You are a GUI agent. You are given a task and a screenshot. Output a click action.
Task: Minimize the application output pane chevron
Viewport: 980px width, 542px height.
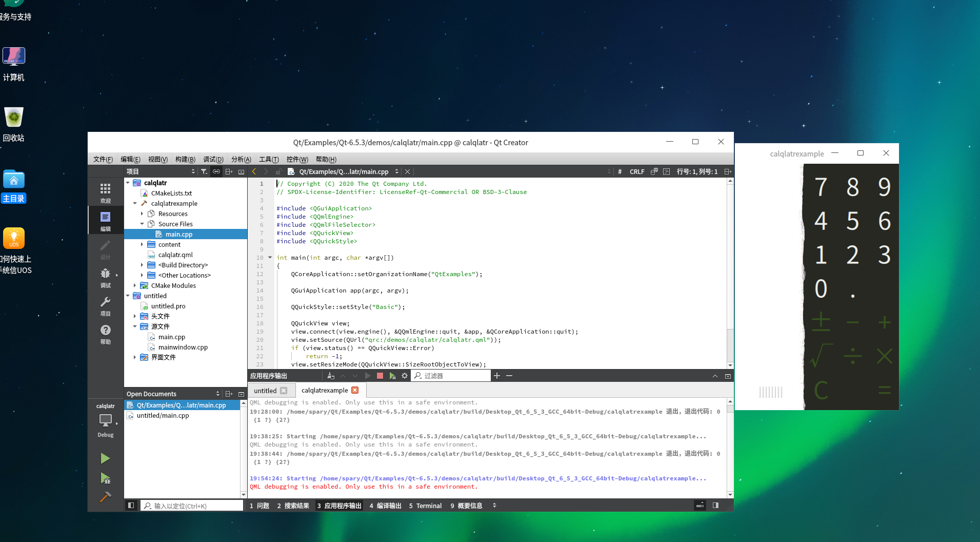(715, 376)
